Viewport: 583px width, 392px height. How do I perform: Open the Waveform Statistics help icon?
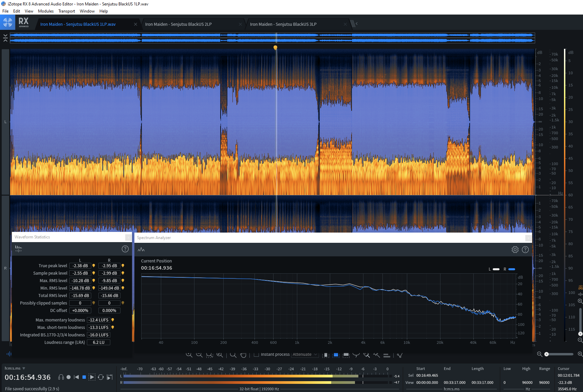click(x=125, y=249)
